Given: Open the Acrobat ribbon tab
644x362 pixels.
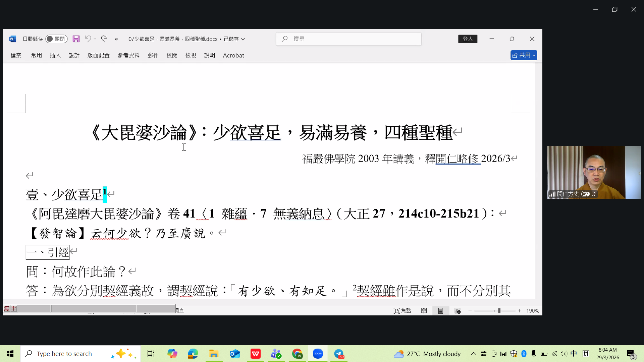Looking at the screenshot, I should (x=233, y=55).
